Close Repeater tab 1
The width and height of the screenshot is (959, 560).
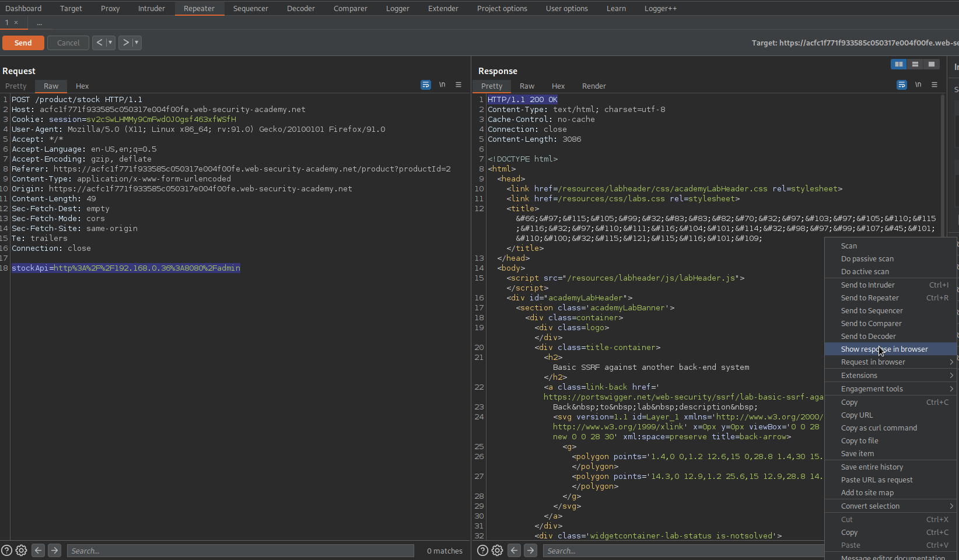[16, 22]
